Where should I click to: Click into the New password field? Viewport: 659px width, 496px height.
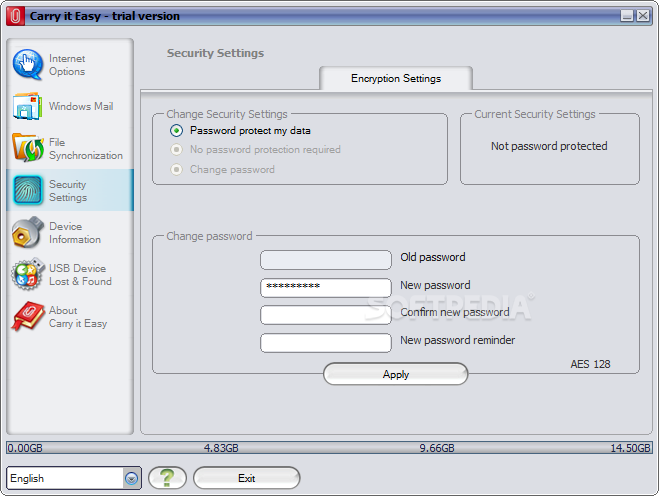click(x=326, y=288)
